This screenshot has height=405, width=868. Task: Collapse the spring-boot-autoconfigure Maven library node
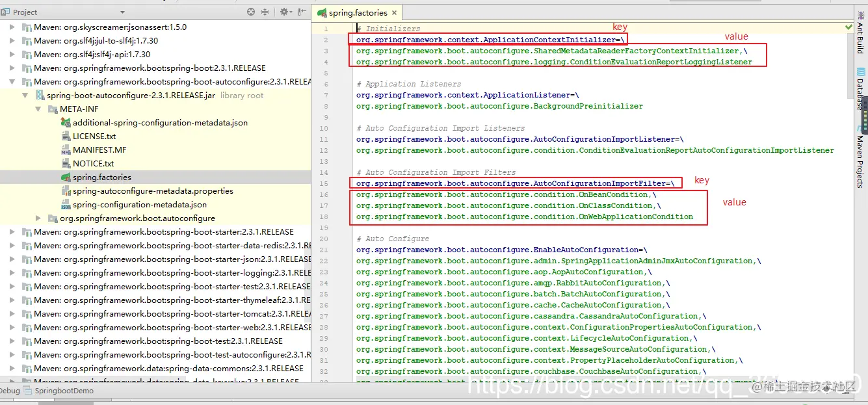(x=12, y=82)
